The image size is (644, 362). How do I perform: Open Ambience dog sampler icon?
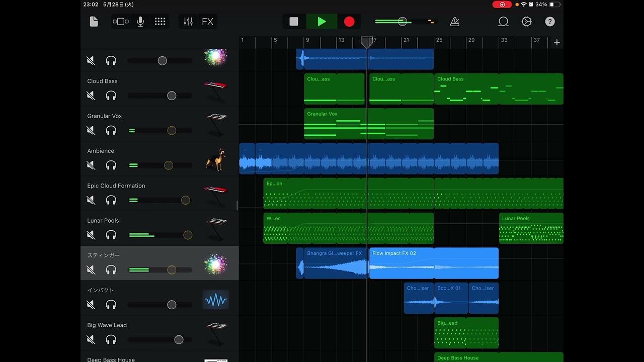click(215, 160)
